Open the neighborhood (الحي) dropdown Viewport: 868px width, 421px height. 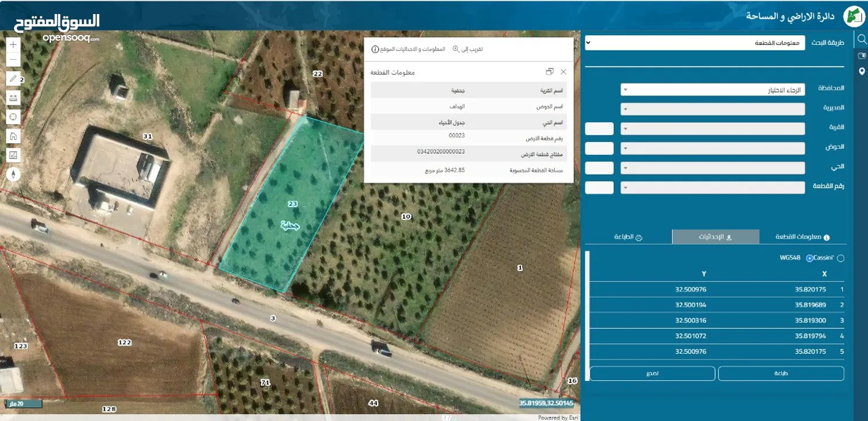(713, 168)
